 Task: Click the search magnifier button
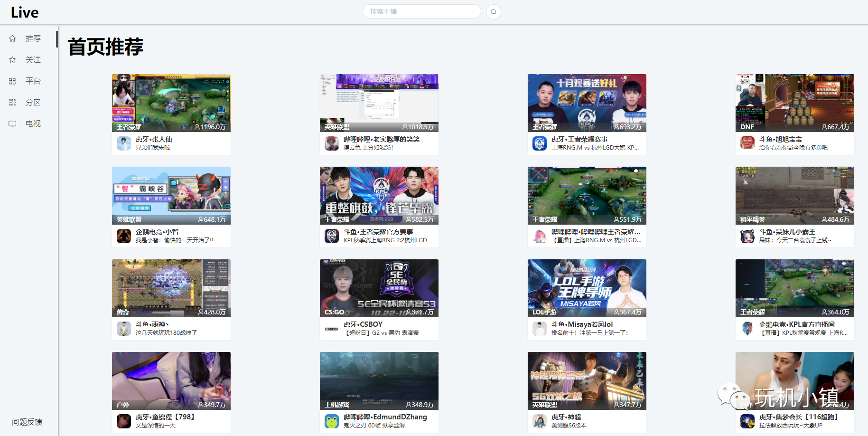pos(494,12)
